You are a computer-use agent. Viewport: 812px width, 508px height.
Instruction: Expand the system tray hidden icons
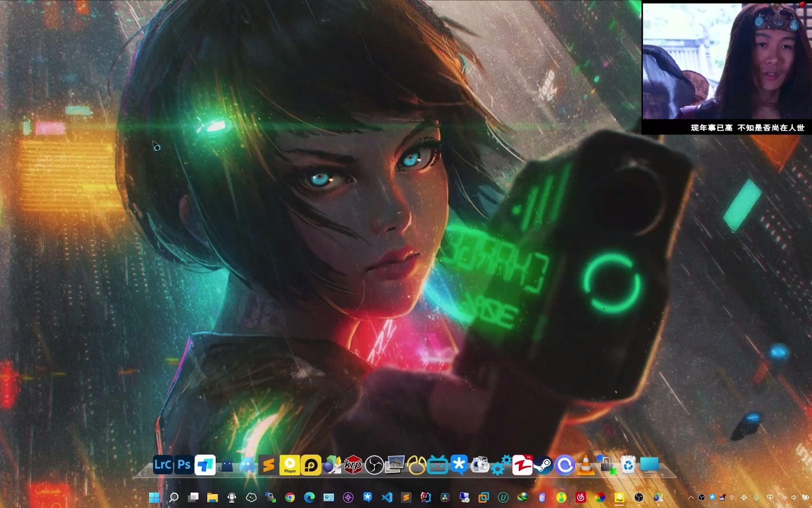(x=691, y=498)
